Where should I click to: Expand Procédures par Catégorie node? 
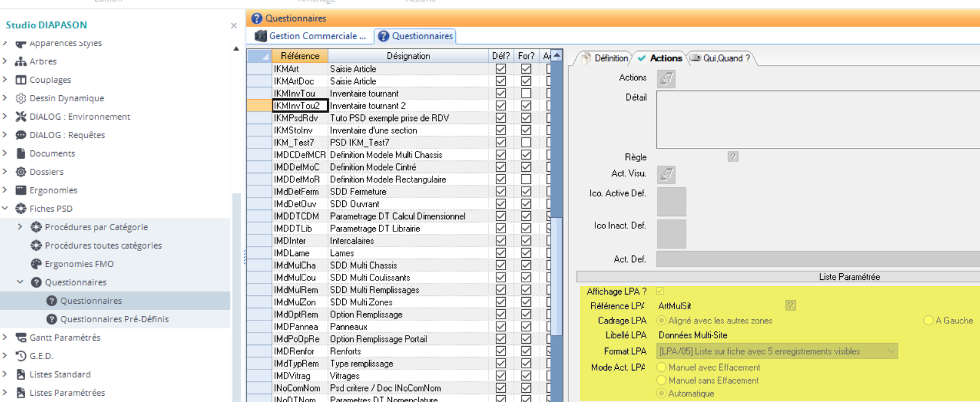click(20, 227)
